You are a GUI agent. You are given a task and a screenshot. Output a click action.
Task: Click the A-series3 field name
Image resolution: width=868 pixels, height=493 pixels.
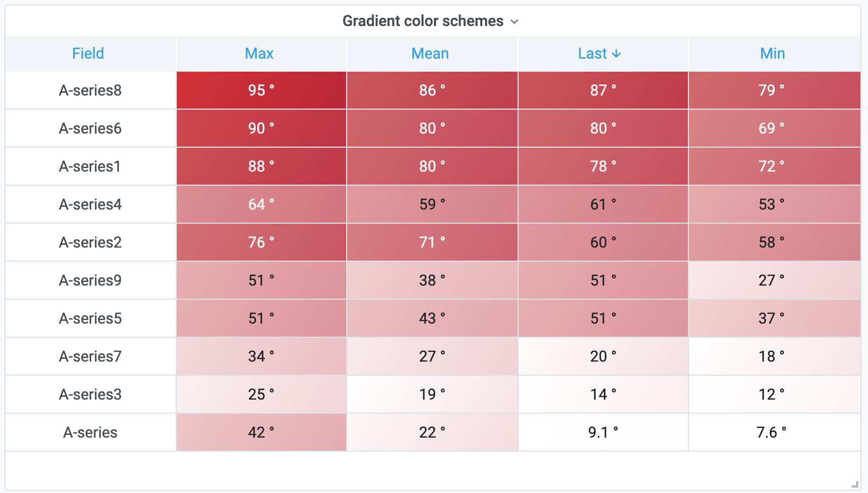[x=90, y=394]
